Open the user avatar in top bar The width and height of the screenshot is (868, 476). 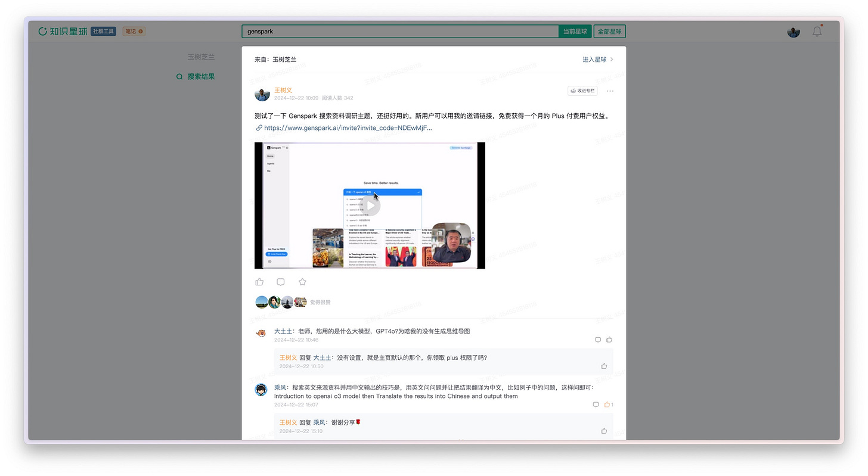tap(793, 32)
